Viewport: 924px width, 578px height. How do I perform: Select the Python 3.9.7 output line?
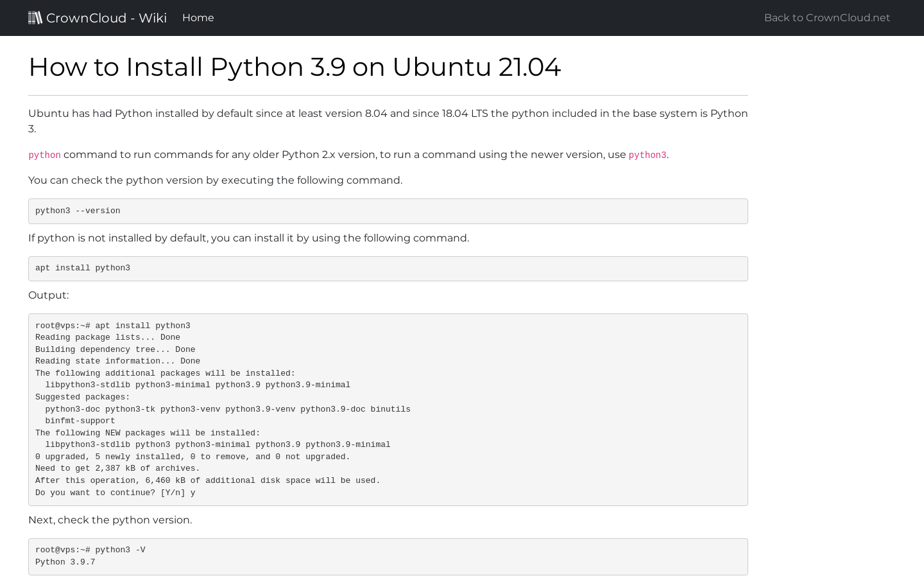coord(65,562)
